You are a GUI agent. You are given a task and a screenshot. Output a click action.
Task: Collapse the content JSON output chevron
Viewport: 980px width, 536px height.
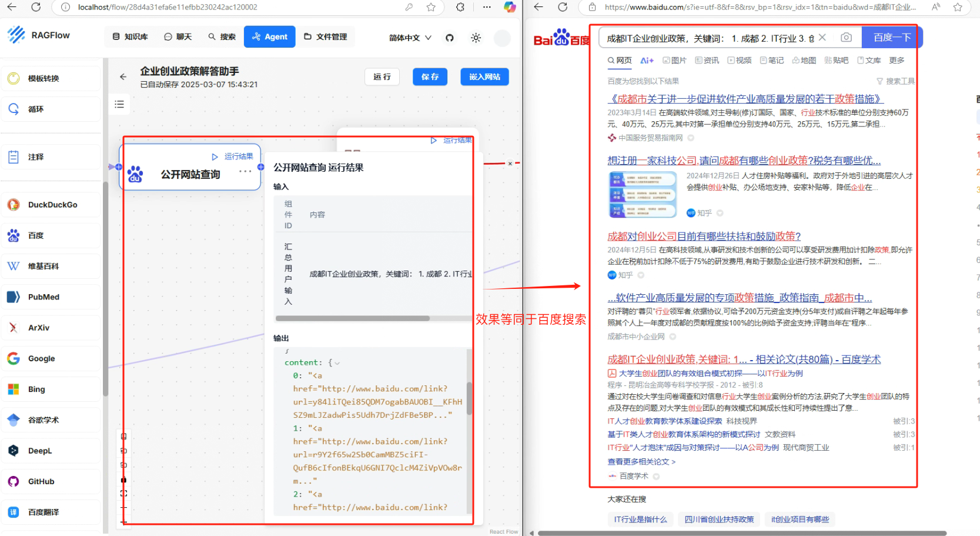tap(337, 363)
